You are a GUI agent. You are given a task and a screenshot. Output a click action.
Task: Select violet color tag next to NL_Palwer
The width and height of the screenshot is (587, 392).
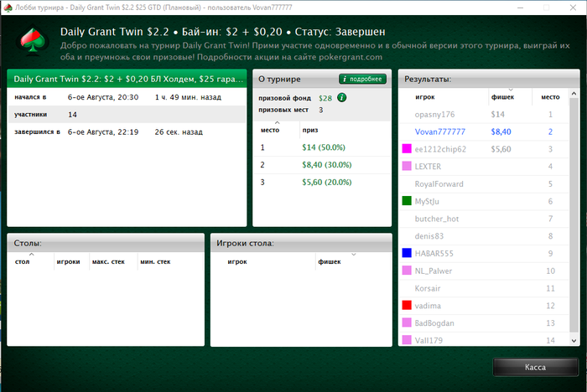407,271
